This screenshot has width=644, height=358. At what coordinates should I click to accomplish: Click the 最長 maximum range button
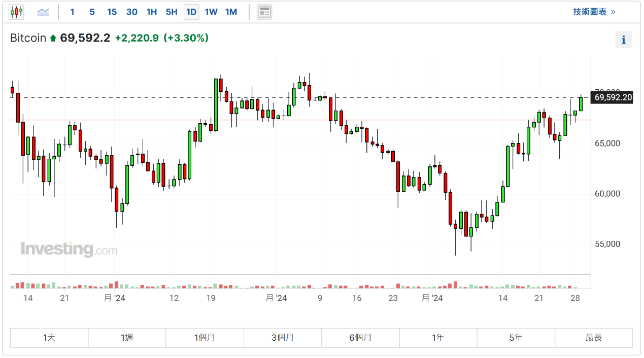[x=593, y=337]
